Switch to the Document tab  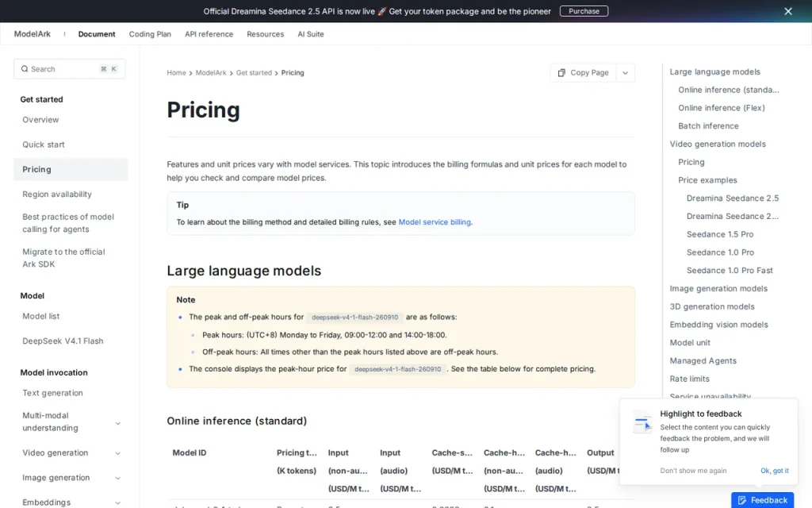[96, 33]
